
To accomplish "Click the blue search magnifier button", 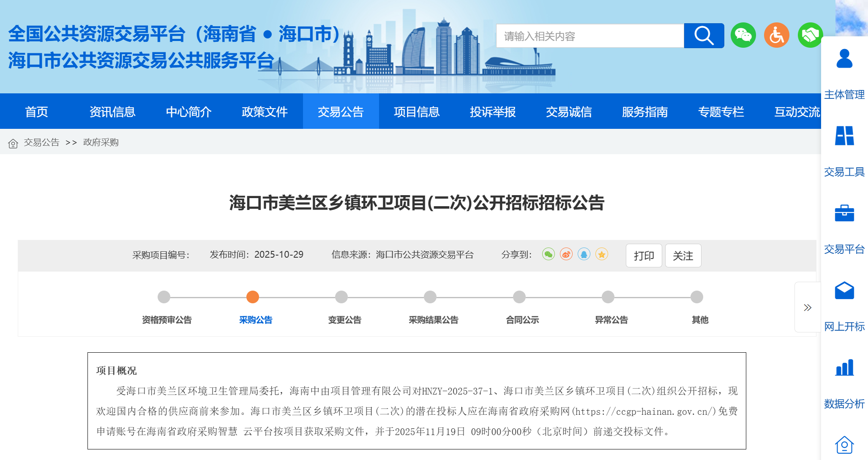I will click(x=704, y=36).
